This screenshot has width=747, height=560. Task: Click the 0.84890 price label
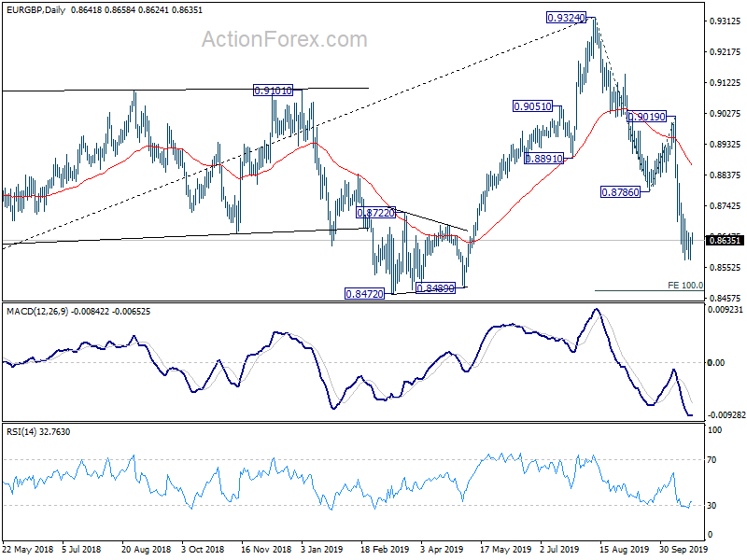tap(435, 288)
